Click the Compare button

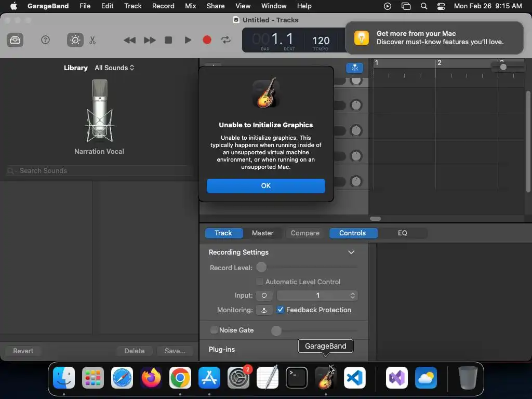pyautogui.click(x=305, y=233)
